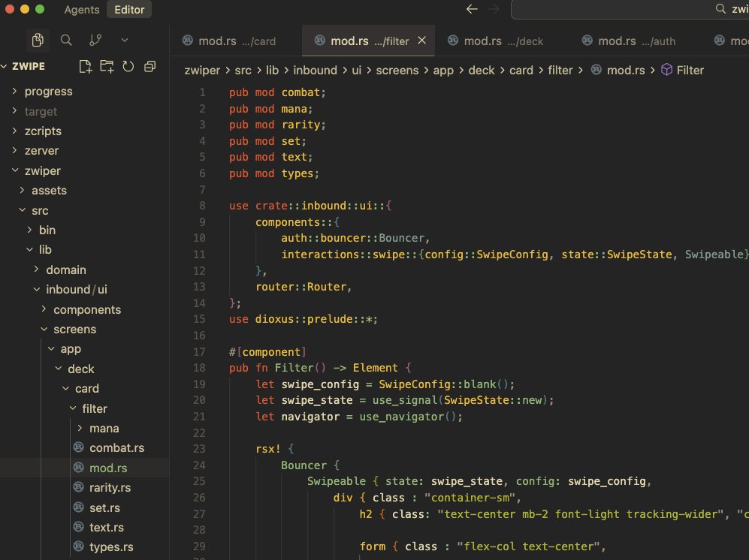Click the mod.rs breadcrumb segment
This screenshot has height=560, width=749.
[x=625, y=70]
